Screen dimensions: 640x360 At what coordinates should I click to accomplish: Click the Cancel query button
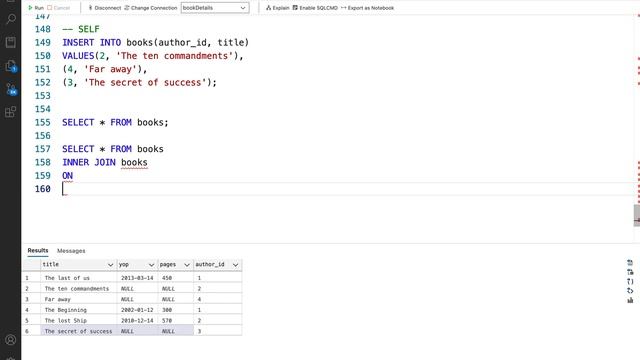pos(59,8)
